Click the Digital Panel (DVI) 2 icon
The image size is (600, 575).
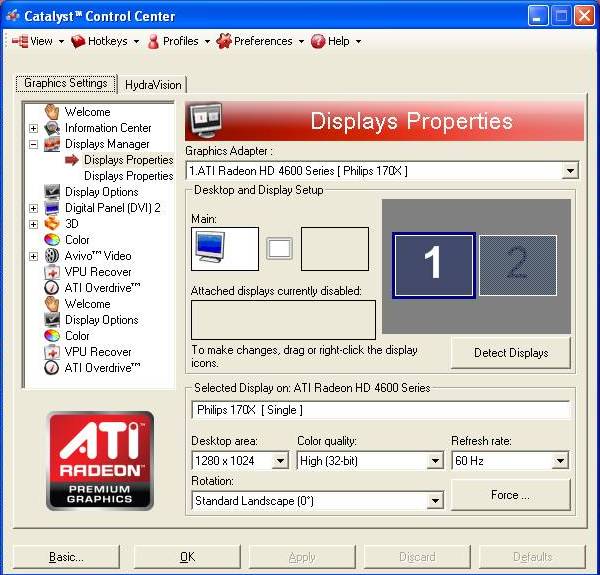[52, 208]
